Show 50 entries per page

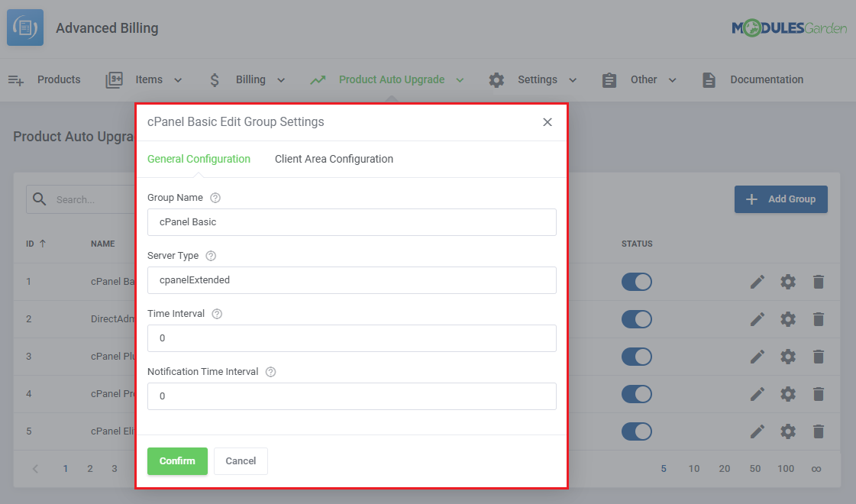[x=755, y=469]
